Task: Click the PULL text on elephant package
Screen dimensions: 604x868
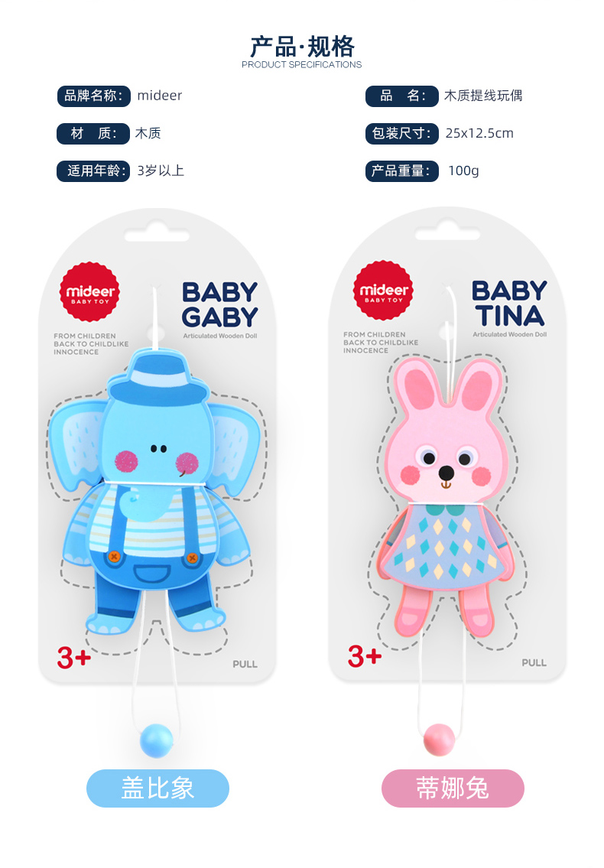Action: (245, 664)
